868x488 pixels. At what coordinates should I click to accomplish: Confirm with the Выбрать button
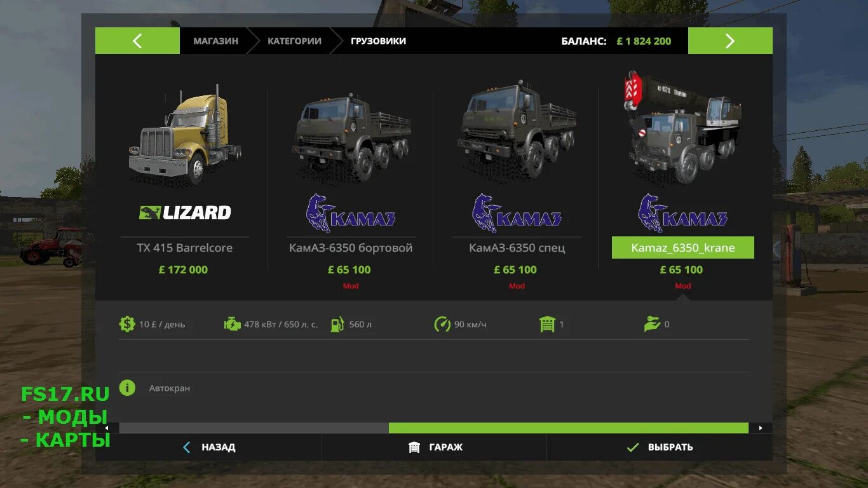click(x=660, y=447)
